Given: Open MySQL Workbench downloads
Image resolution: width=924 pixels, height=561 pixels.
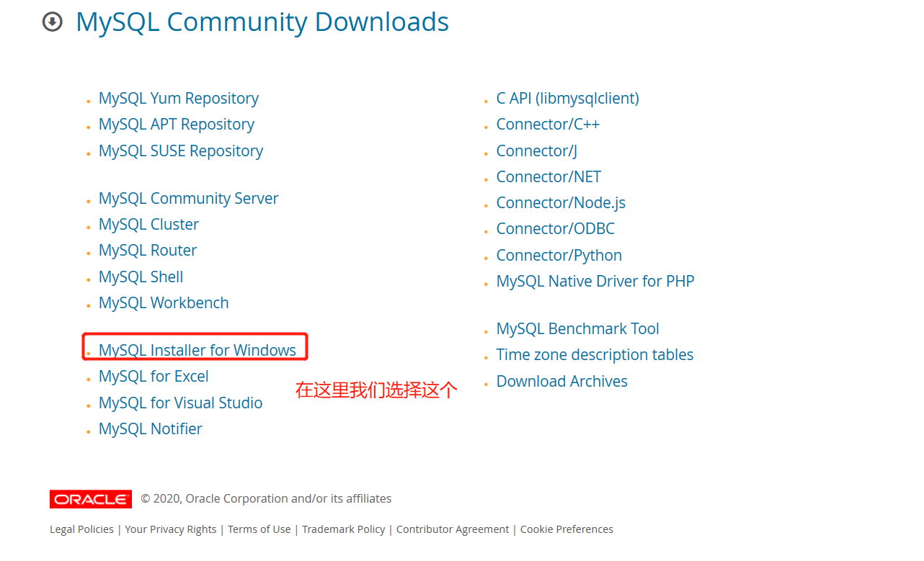Looking at the screenshot, I should pos(164,302).
